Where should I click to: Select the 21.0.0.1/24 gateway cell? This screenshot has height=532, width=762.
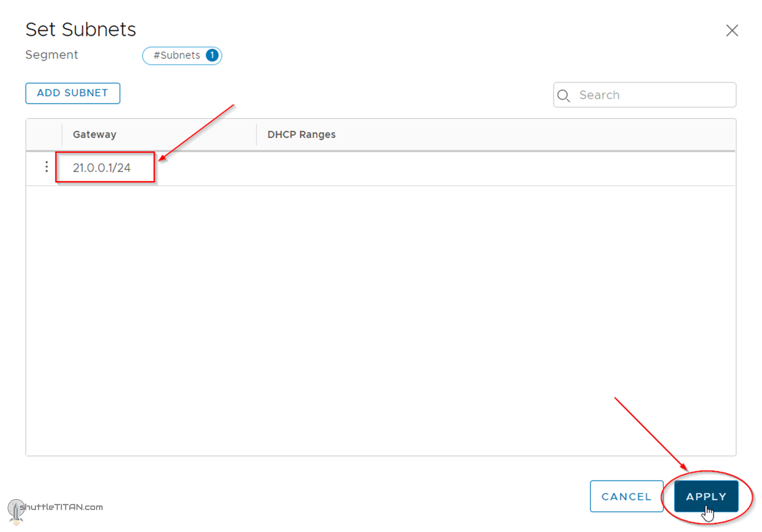click(x=102, y=168)
